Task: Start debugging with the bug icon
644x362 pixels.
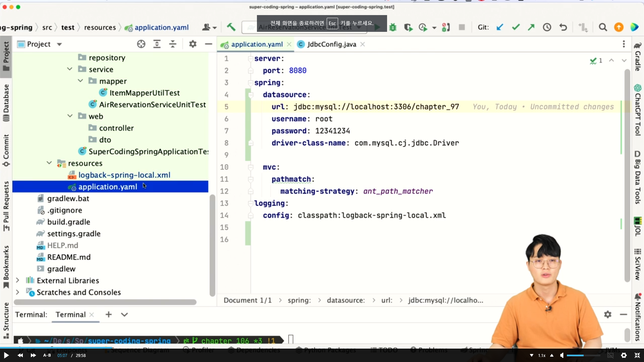Action: [x=393, y=27]
